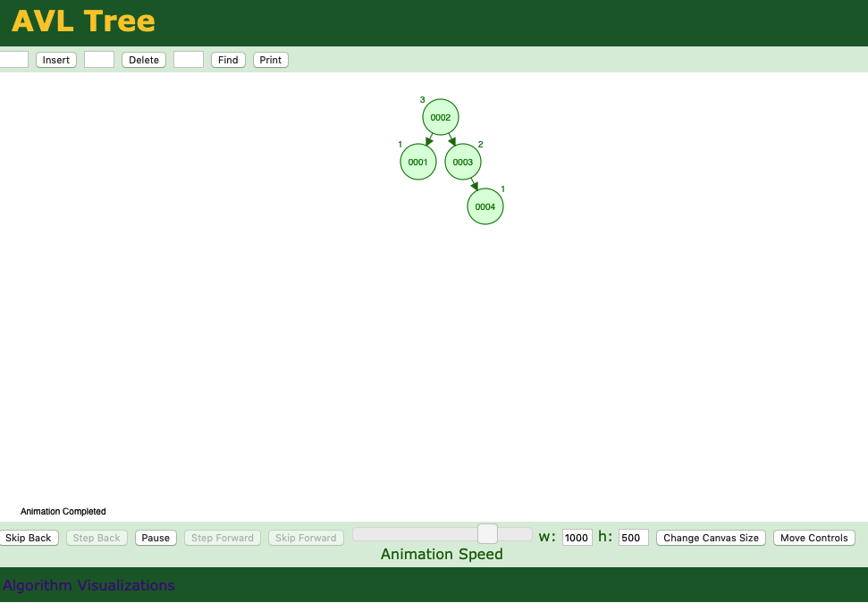
Task: Edit the canvas height field showing 500
Action: (633, 538)
